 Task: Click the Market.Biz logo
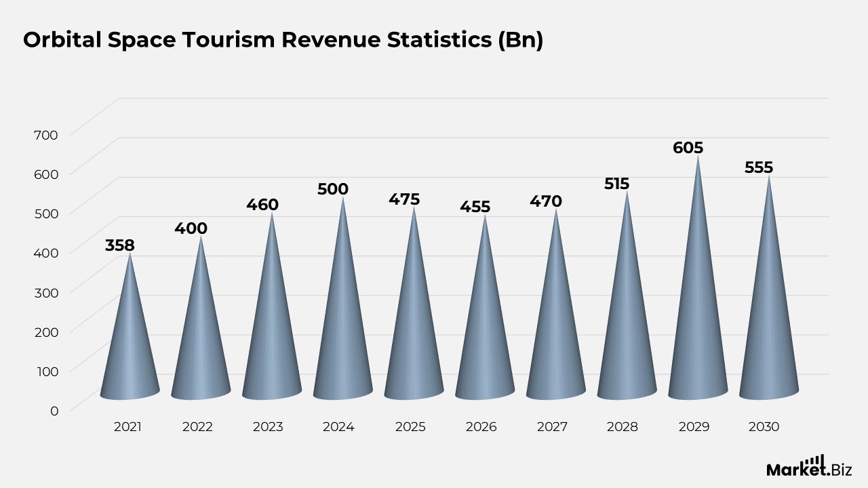[809, 466]
